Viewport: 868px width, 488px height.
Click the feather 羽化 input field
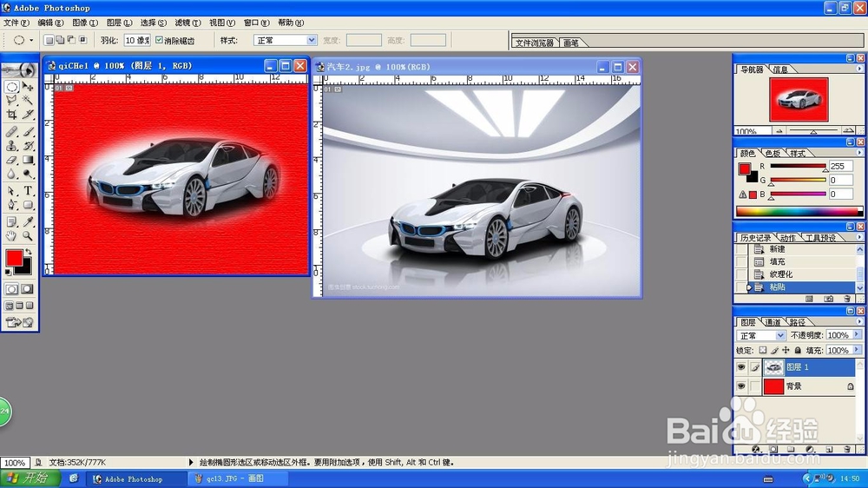(137, 41)
